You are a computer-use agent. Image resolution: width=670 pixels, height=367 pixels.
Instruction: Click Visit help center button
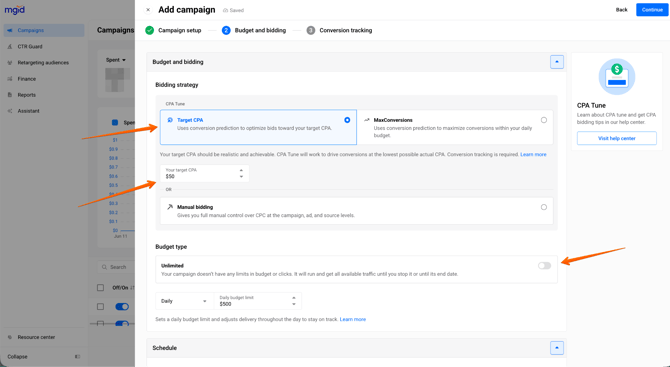[617, 138]
